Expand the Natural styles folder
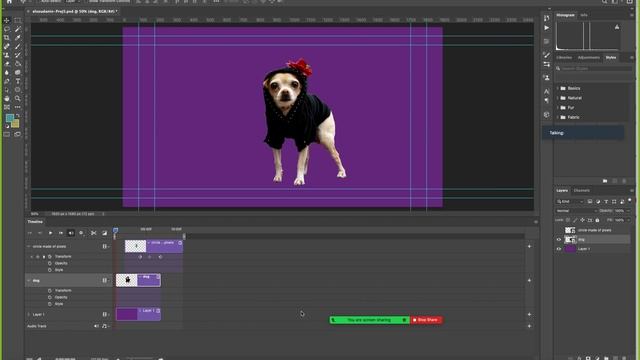 pyautogui.click(x=558, y=98)
